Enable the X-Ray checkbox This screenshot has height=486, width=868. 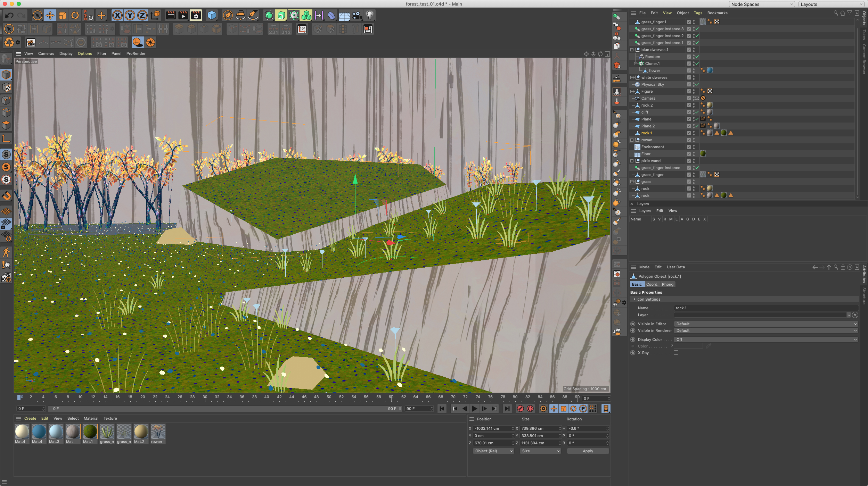pyautogui.click(x=676, y=353)
